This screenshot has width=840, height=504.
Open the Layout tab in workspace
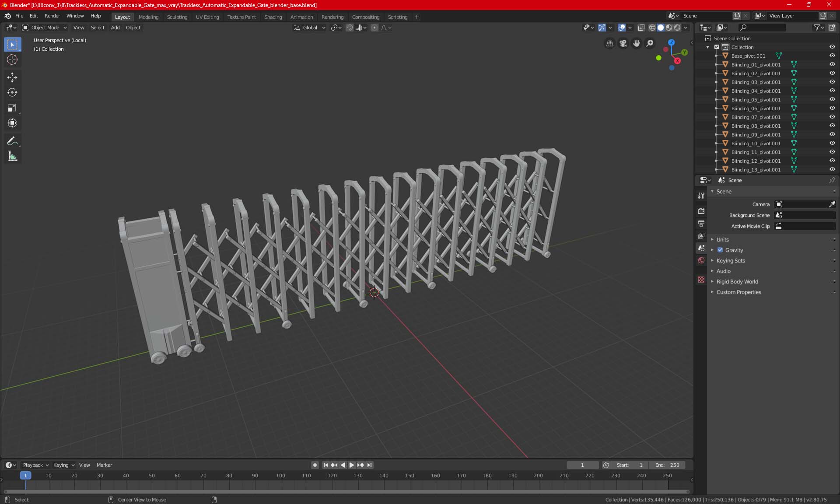(x=122, y=16)
